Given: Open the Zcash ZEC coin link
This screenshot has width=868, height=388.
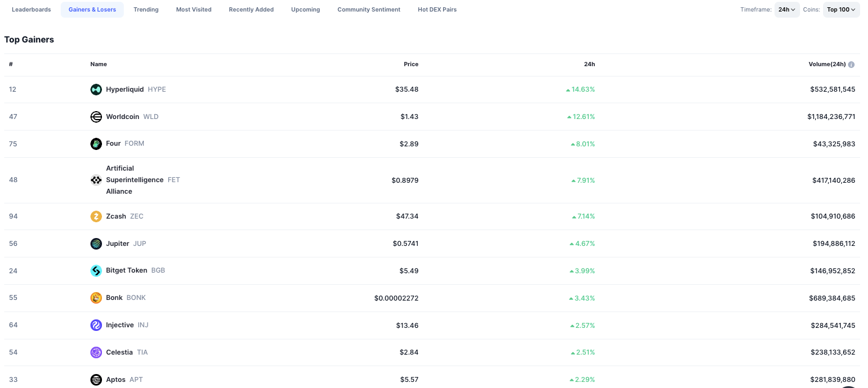Looking at the screenshot, I should pyautogui.click(x=117, y=216).
